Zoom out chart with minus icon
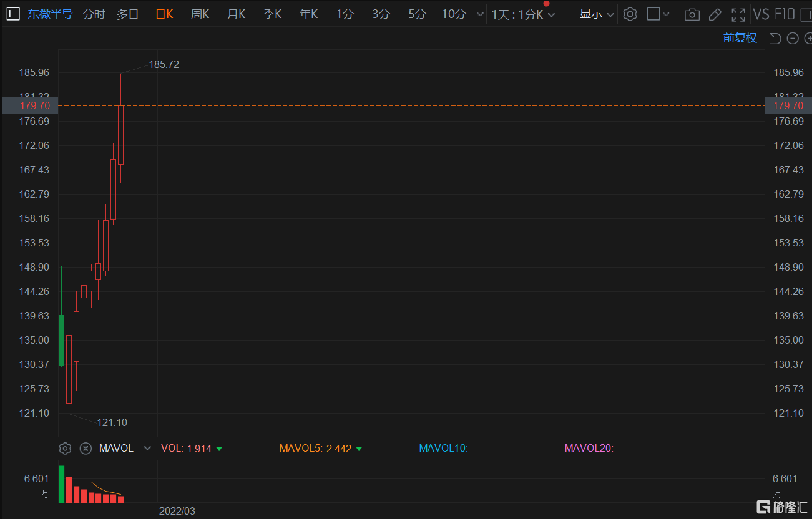This screenshot has height=519, width=812. coord(793,38)
